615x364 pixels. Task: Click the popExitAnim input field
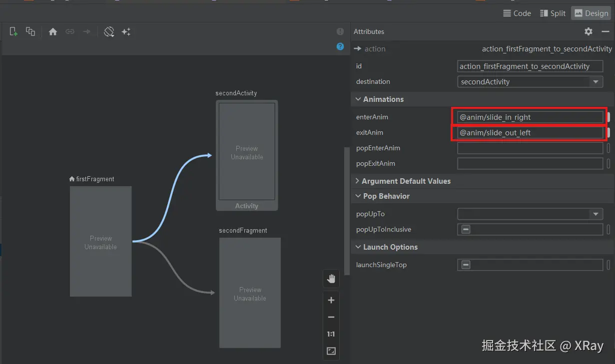pos(530,164)
